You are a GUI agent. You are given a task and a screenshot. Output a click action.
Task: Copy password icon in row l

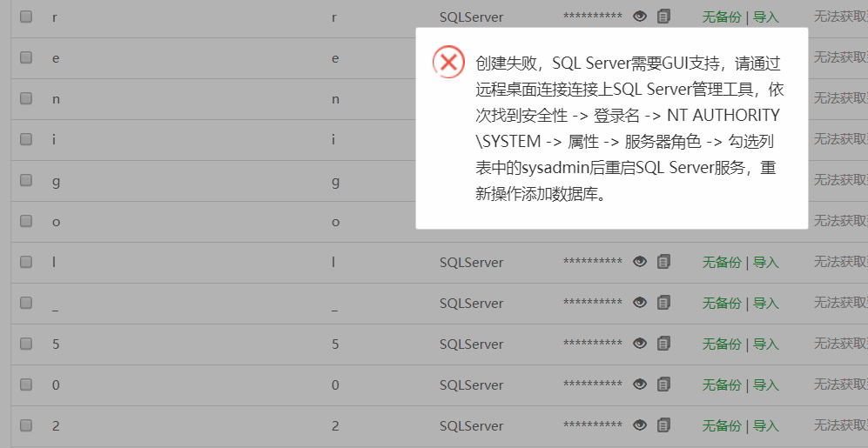click(x=663, y=262)
